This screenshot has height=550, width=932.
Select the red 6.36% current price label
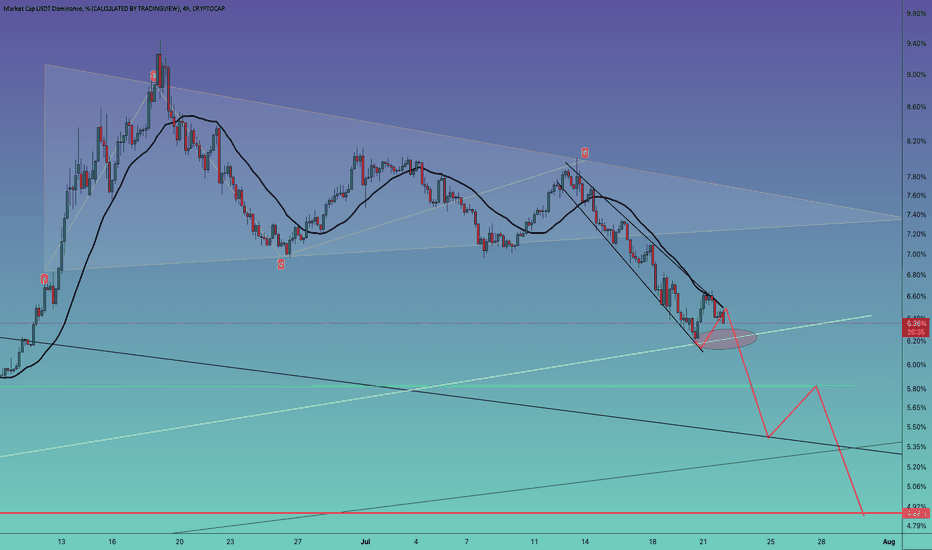coord(916,328)
